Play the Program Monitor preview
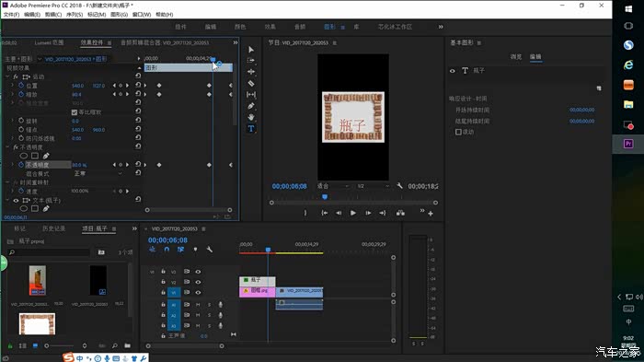The width and height of the screenshot is (644, 362). tap(352, 213)
